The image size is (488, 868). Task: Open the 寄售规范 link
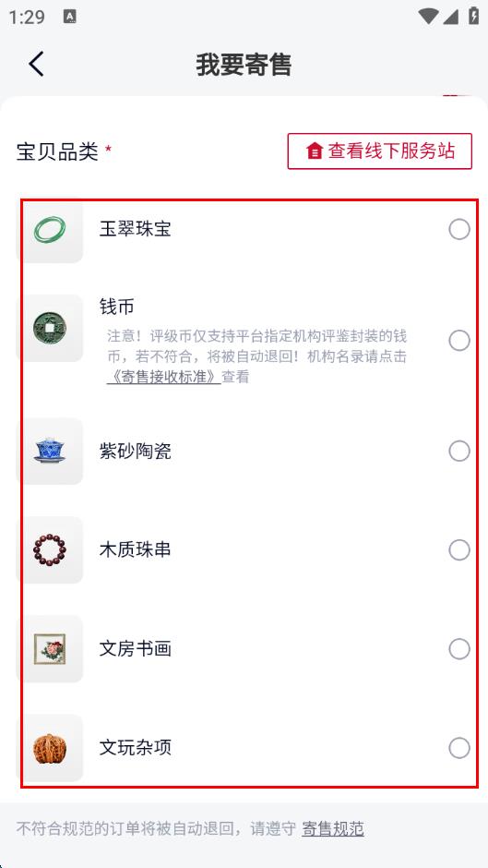(333, 828)
